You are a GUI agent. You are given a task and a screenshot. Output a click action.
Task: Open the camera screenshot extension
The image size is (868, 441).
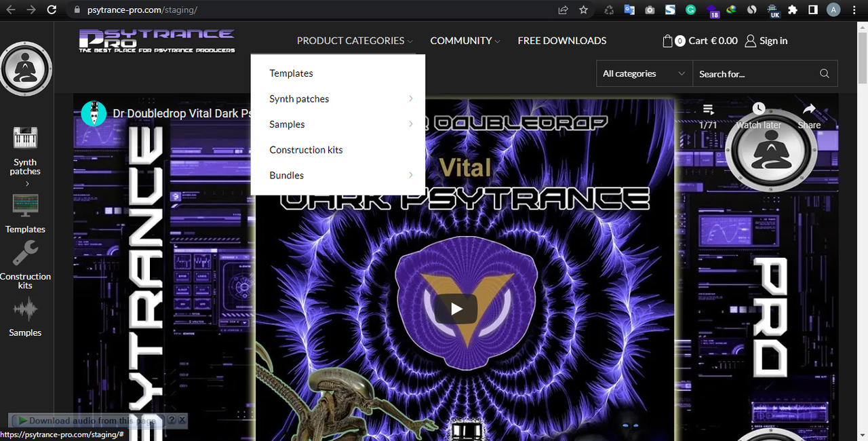coord(650,10)
